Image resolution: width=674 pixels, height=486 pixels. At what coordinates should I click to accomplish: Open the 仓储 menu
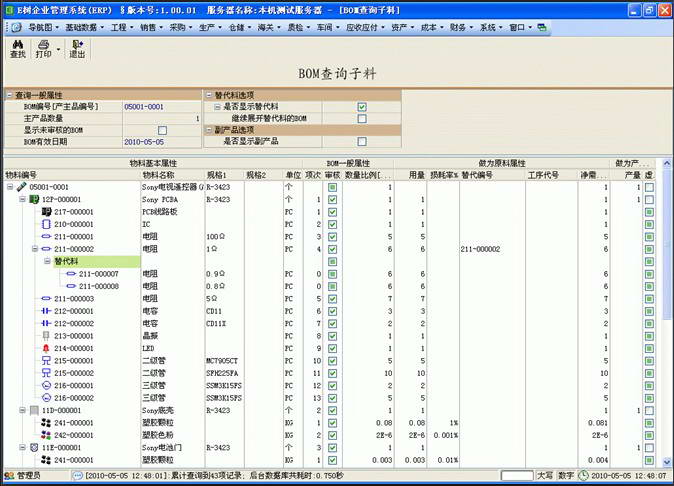(239, 28)
